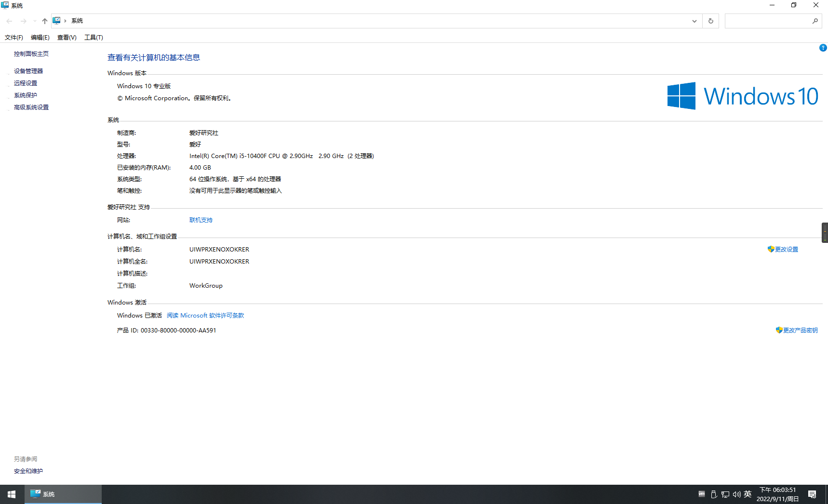Toggle the 英 input method indicator
The height and width of the screenshot is (504, 828).
pyautogui.click(x=748, y=494)
